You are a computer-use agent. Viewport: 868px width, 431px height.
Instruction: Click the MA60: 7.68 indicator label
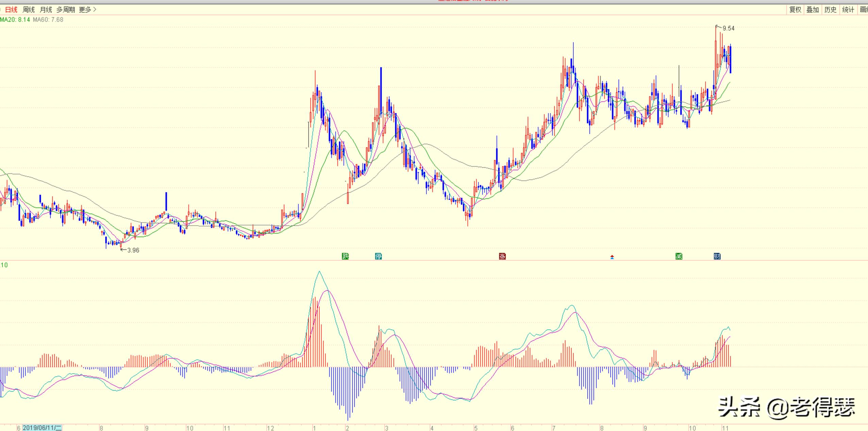(x=48, y=20)
